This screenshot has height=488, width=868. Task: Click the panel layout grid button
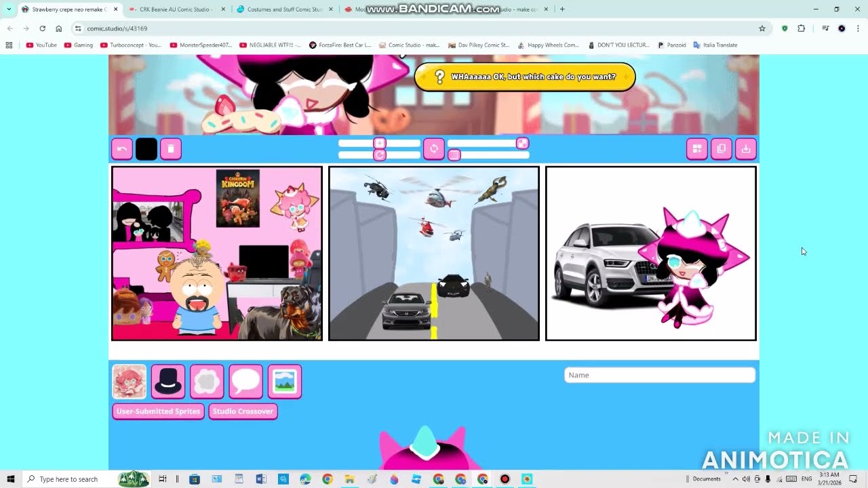click(x=697, y=149)
